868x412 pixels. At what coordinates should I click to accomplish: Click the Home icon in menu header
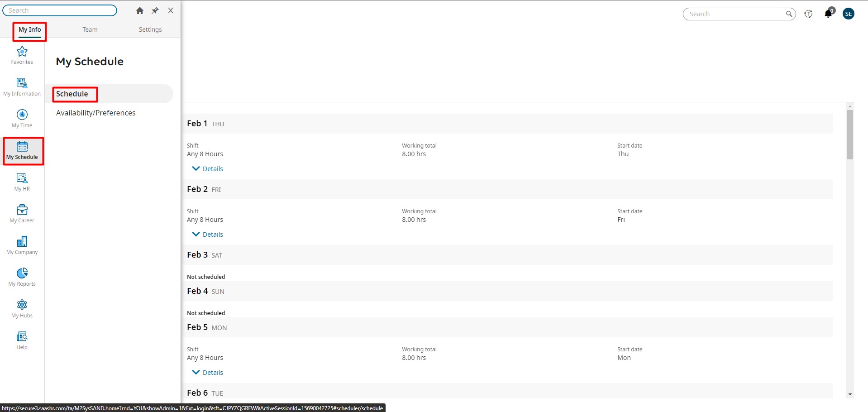pos(140,11)
